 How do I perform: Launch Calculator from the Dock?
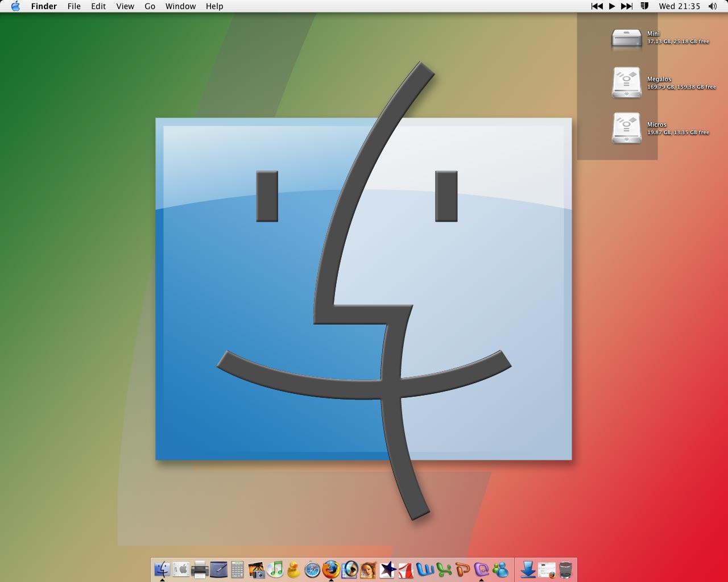[x=238, y=569]
